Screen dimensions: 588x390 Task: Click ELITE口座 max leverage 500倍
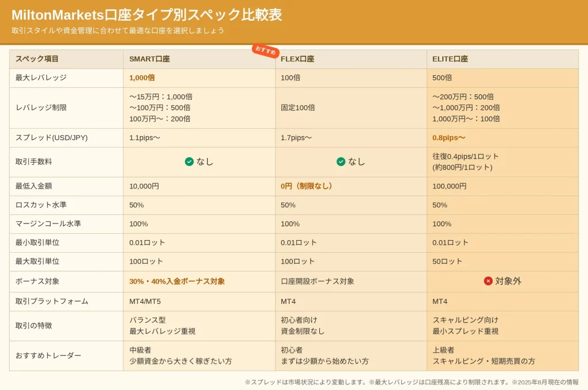(x=442, y=78)
